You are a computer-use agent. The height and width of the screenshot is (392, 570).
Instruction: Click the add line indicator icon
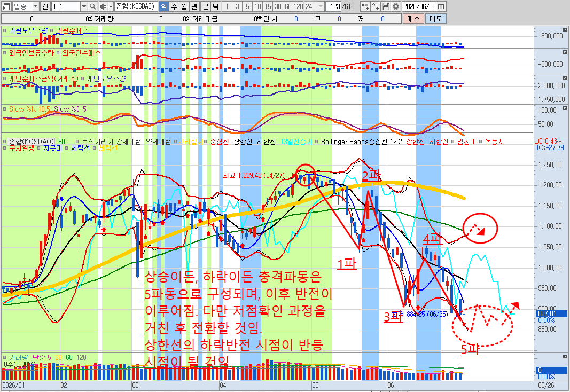pos(376,6)
